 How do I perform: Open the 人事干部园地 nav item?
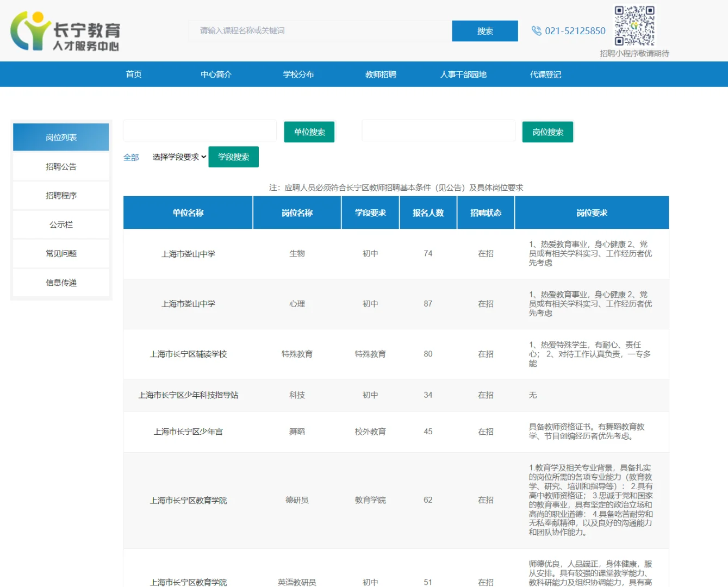tap(463, 74)
